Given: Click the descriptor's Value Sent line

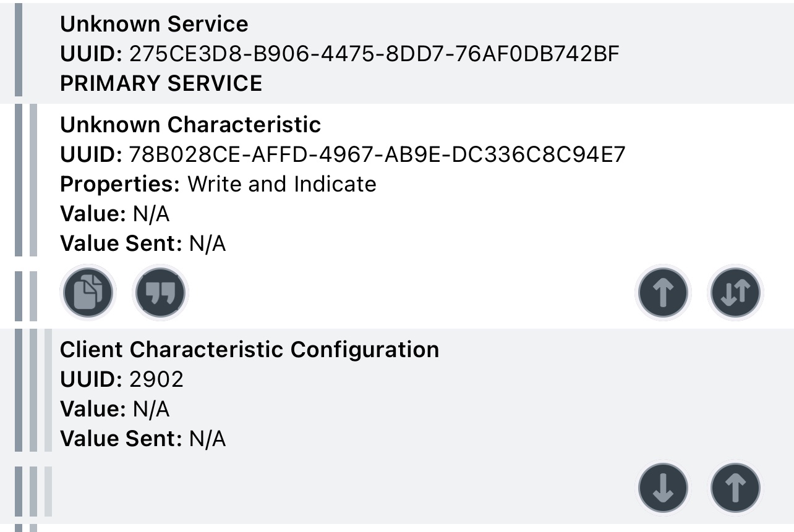Looking at the screenshot, I should [143, 439].
